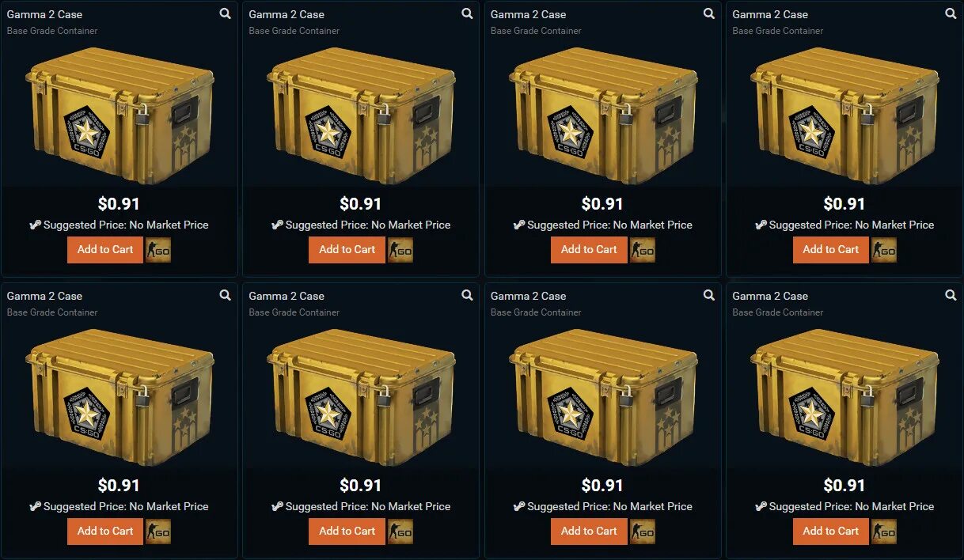The image size is (964, 560).
Task: Click the $0.91 price on the last bottom-row card
Action: click(x=844, y=485)
